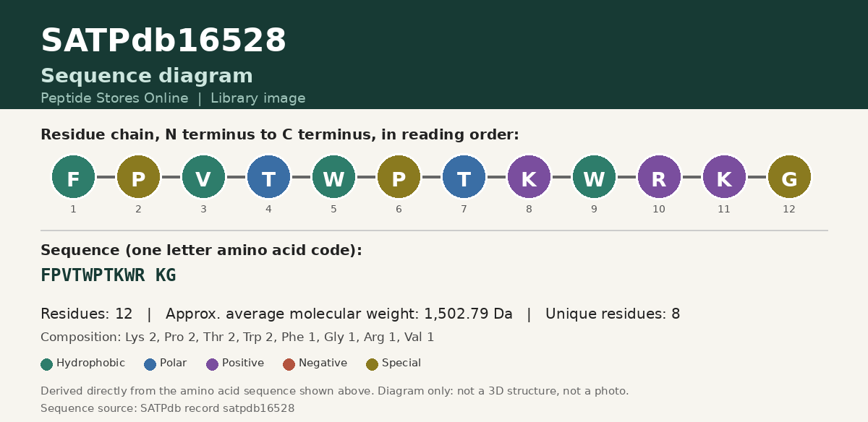Select the G residue circle at position 12

(x=789, y=177)
